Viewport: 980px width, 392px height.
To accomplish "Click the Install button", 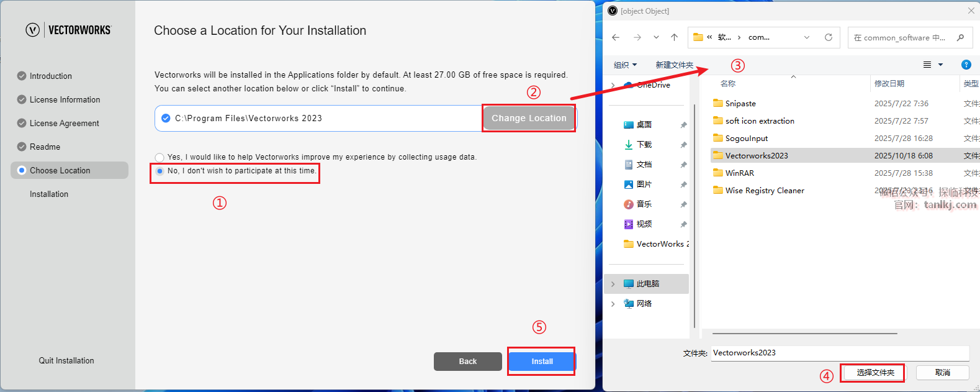I will (x=542, y=361).
